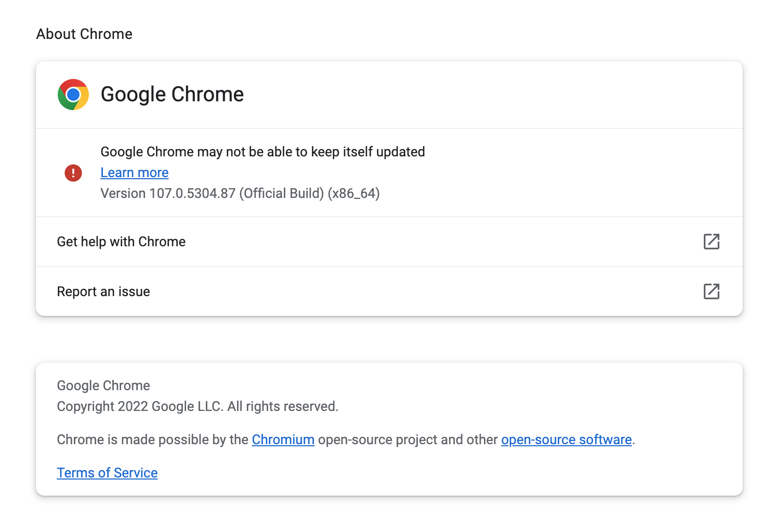Select the "Report an issue" label
The image size is (775, 532).
pyautogui.click(x=103, y=291)
